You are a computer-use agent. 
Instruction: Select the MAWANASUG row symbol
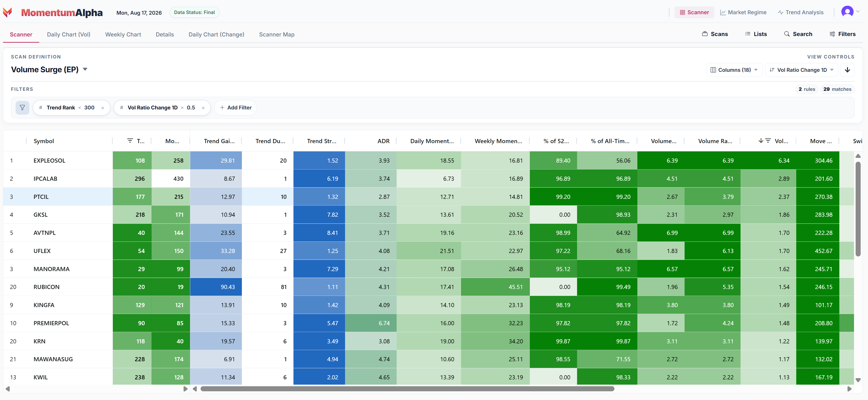tap(53, 359)
